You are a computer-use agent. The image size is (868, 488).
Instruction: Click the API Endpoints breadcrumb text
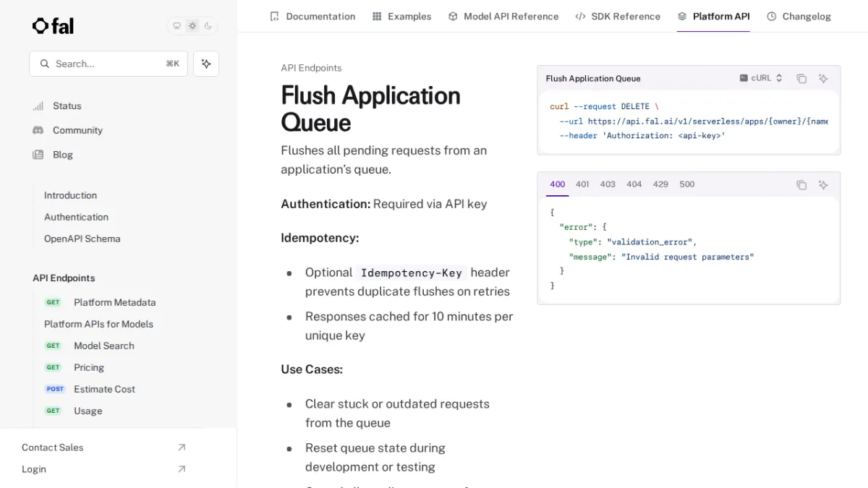[x=311, y=68]
